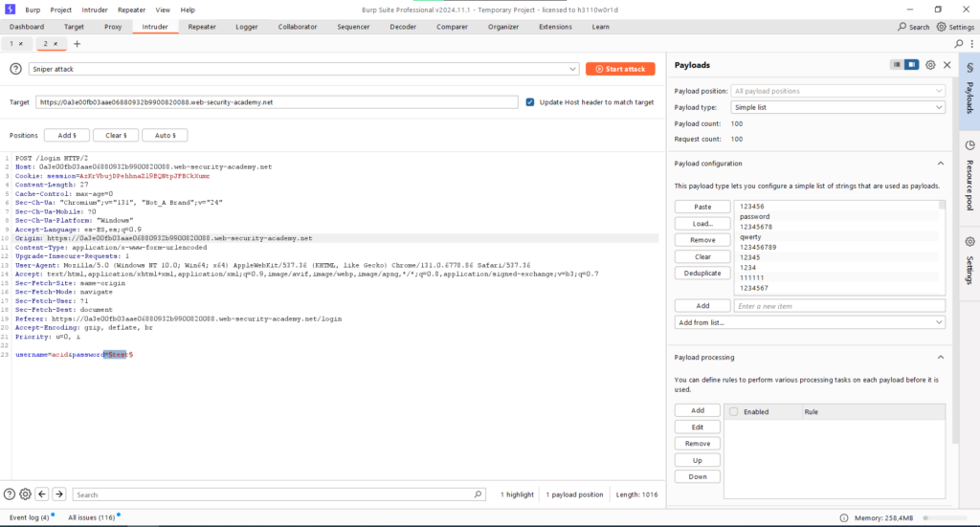
Task: Switch to the Collaborator tab
Action: tap(298, 27)
